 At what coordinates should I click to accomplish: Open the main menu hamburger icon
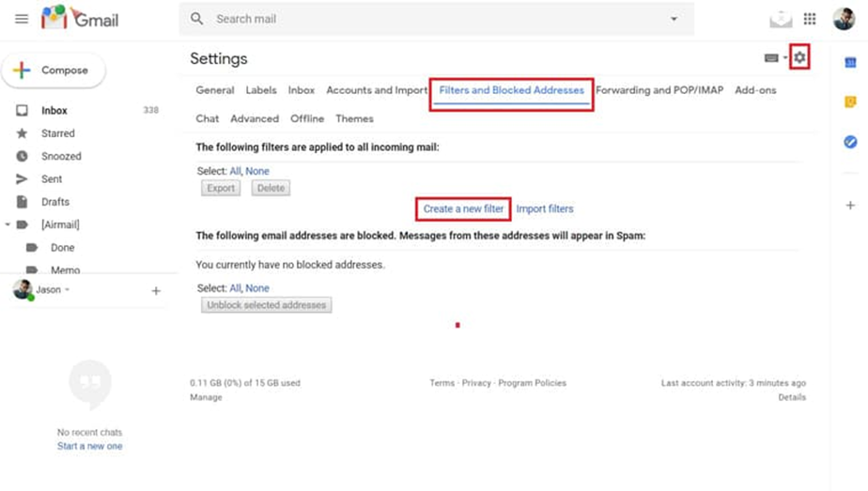click(22, 19)
